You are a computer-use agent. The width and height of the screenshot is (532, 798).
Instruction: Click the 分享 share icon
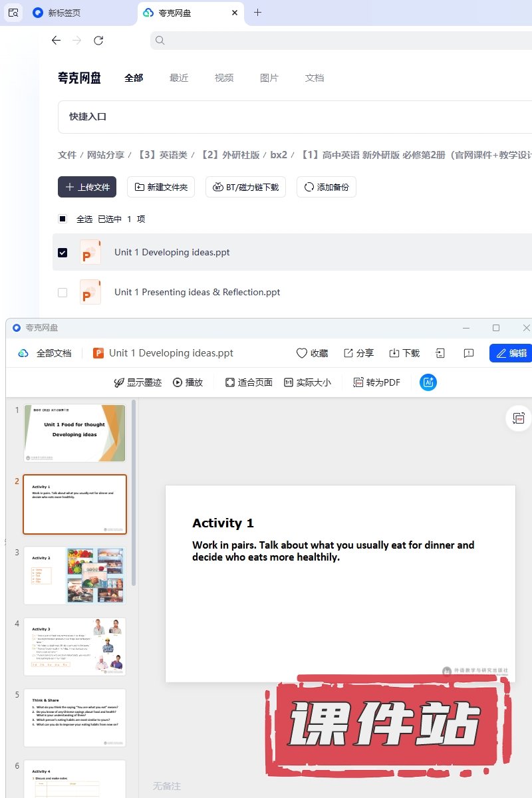(348, 353)
